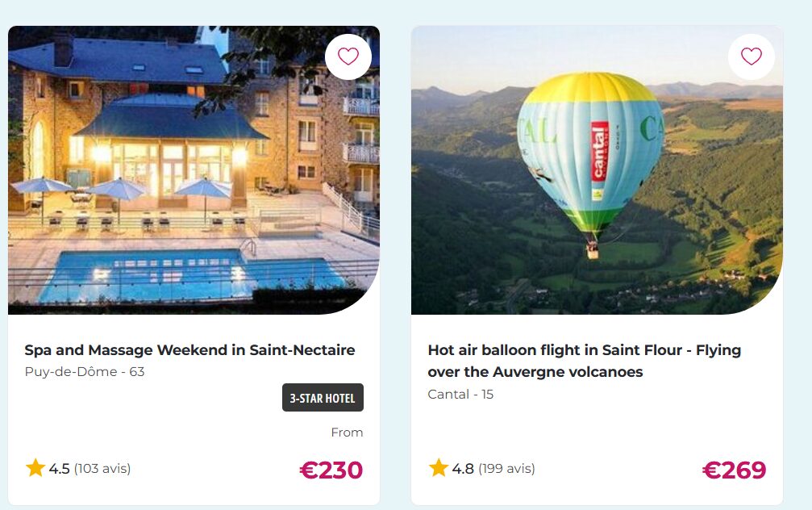Click the blue parasols on the hotel terrace

point(120,189)
